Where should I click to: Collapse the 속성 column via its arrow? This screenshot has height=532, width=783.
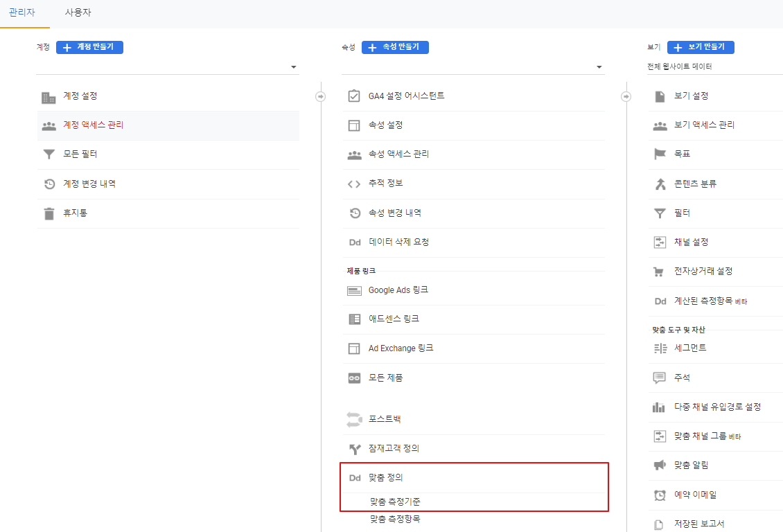321,97
